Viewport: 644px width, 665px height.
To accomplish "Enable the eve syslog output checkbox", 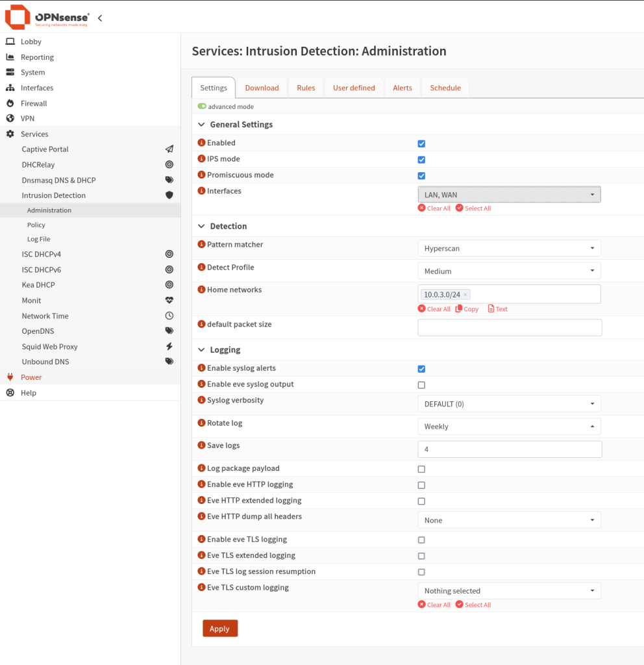I will point(421,385).
